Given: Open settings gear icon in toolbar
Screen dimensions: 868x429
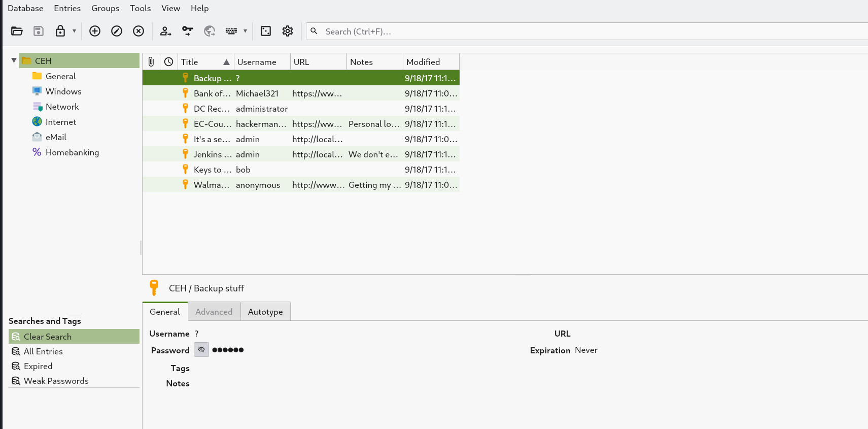Looking at the screenshot, I should pyautogui.click(x=288, y=31).
